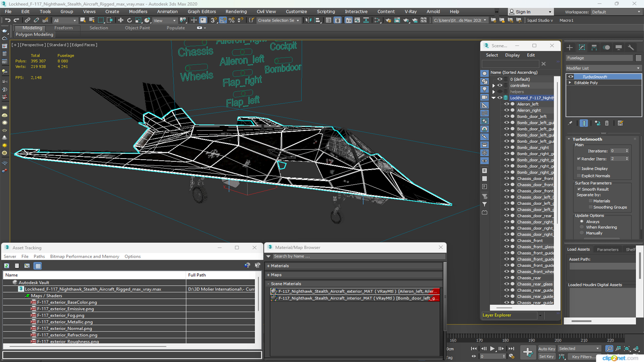Toggle Render Iters checkbox

click(579, 159)
